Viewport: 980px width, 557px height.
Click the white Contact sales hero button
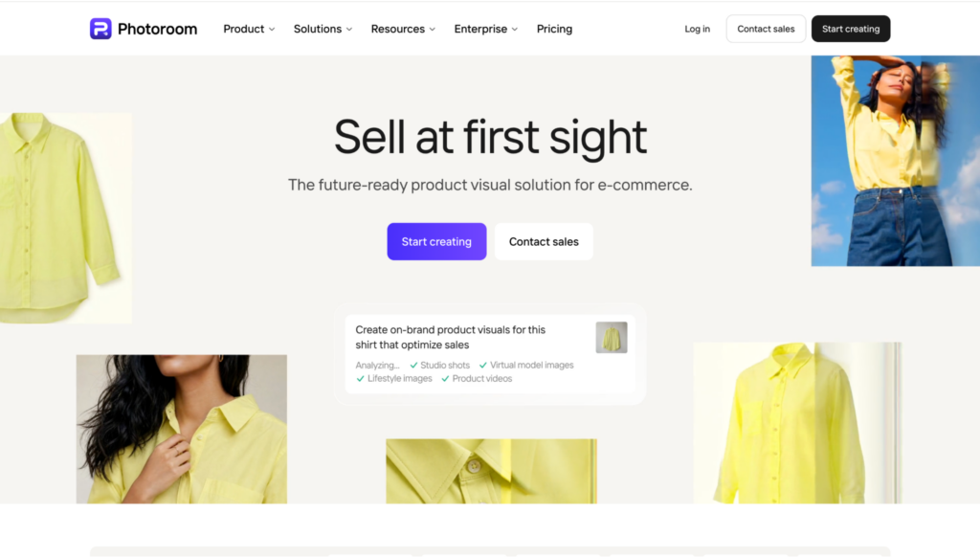[544, 241]
